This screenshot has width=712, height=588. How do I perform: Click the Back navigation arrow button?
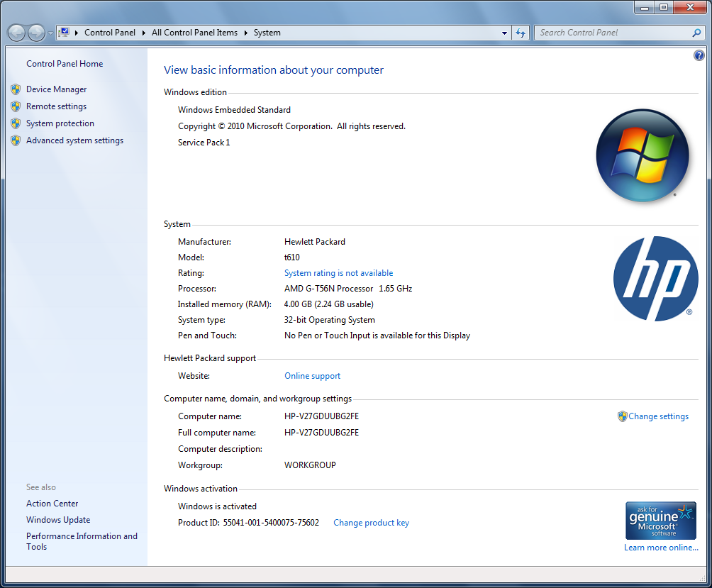click(17, 33)
